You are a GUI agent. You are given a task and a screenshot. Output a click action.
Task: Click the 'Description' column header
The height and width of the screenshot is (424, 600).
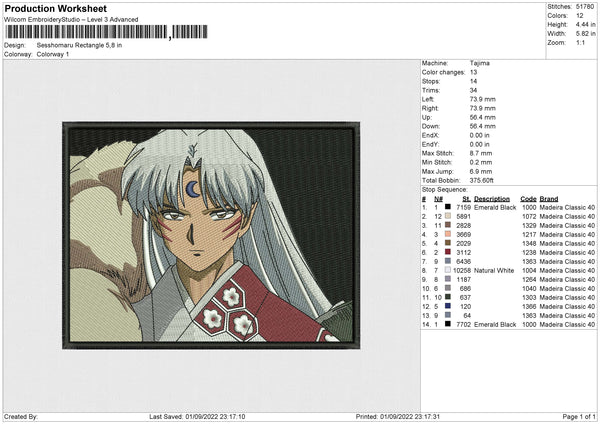pos(492,199)
